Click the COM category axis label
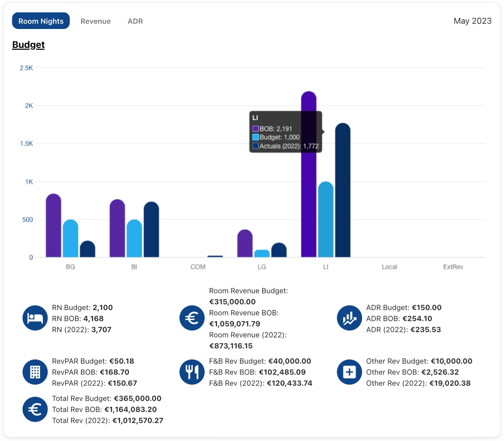The image size is (504, 441). point(198,267)
